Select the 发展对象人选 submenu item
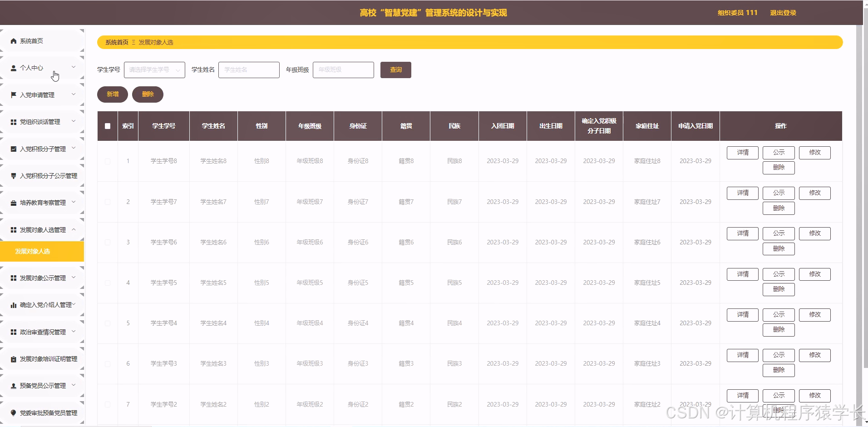868x427 pixels. [42, 251]
